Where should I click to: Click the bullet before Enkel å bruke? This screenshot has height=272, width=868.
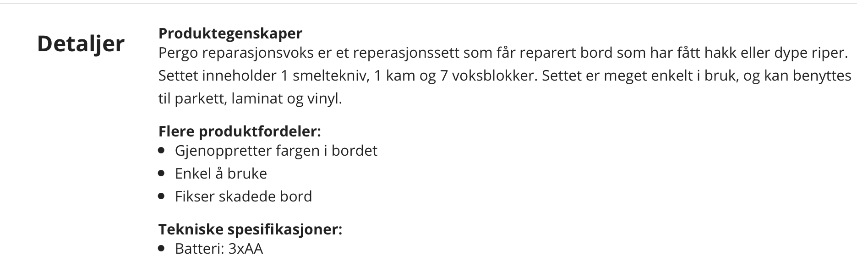(x=161, y=174)
